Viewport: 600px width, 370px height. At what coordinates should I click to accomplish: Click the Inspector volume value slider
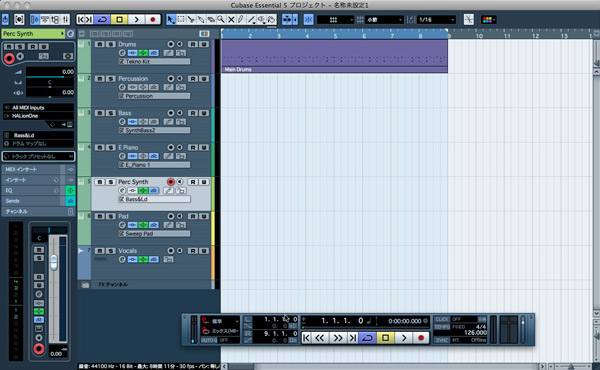[x=50, y=72]
